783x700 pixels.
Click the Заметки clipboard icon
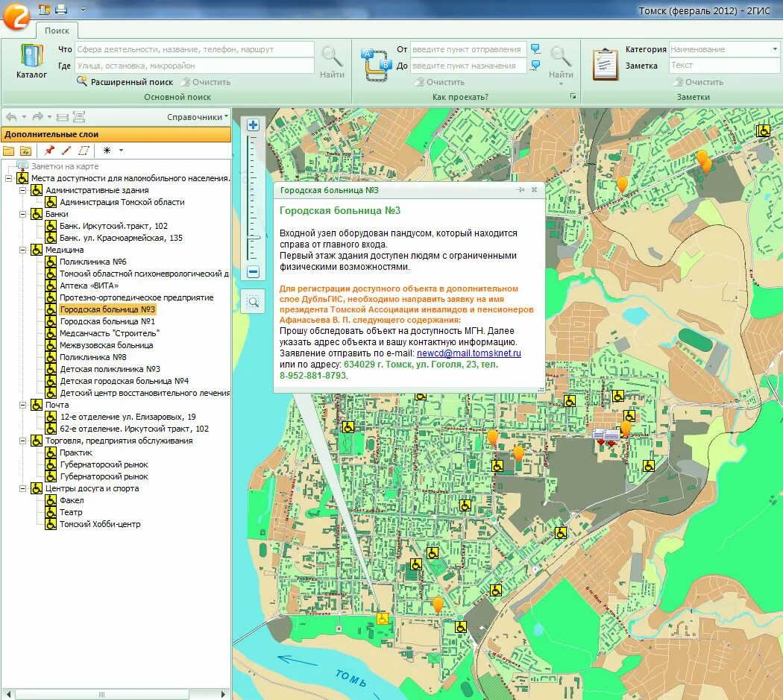(606, 64)
